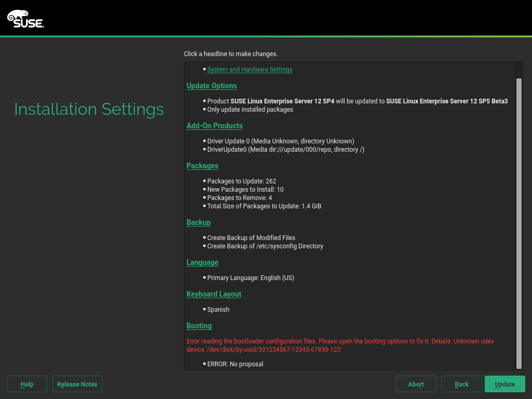
Task: Click the 'ERROR: No proposal' list item
Action: (x=235, y=364)
